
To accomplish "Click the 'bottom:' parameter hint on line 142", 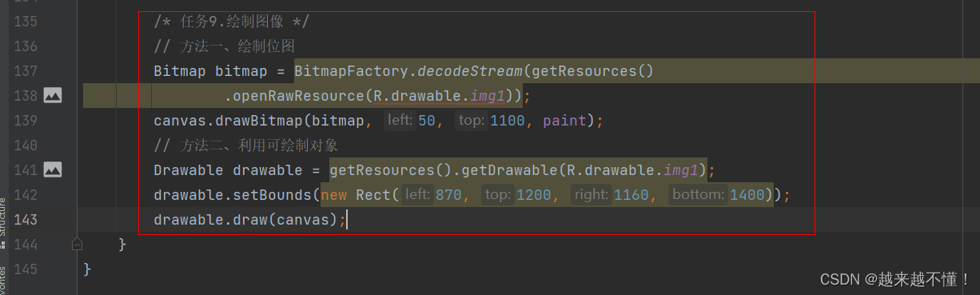I will tap(699, 195).
